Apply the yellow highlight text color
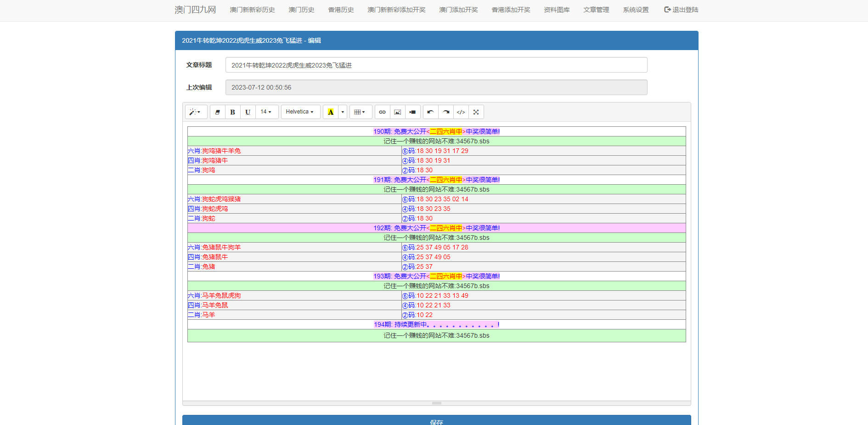The height and width of the screenshot is (425, 868). pyautogui.click(x=331, y=112)
